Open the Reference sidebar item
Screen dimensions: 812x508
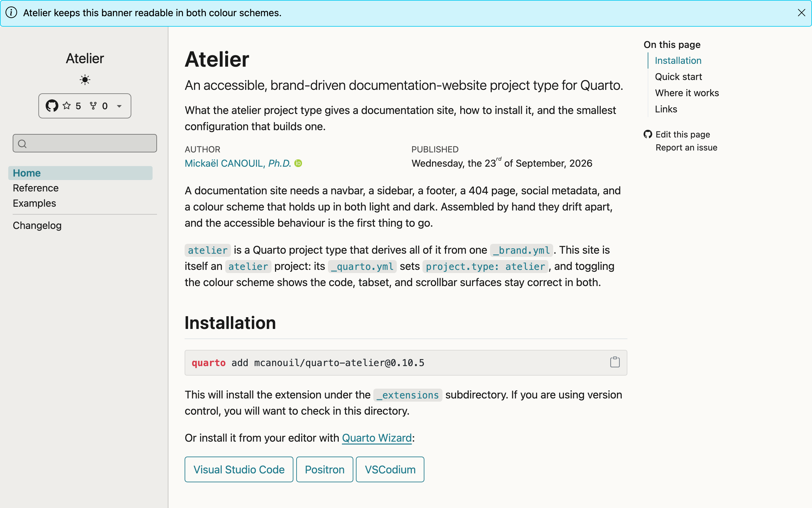pos(36,188)
